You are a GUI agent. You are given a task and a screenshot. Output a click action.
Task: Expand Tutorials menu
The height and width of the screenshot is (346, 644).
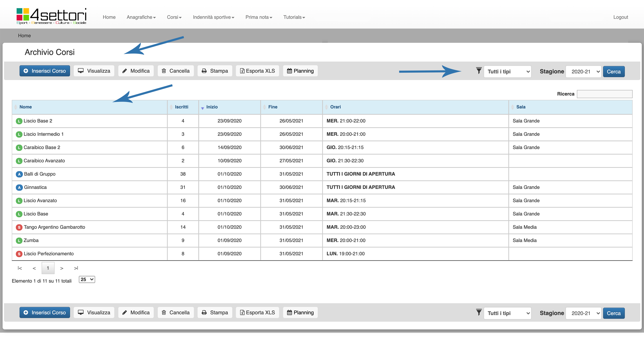pos(294,17)
